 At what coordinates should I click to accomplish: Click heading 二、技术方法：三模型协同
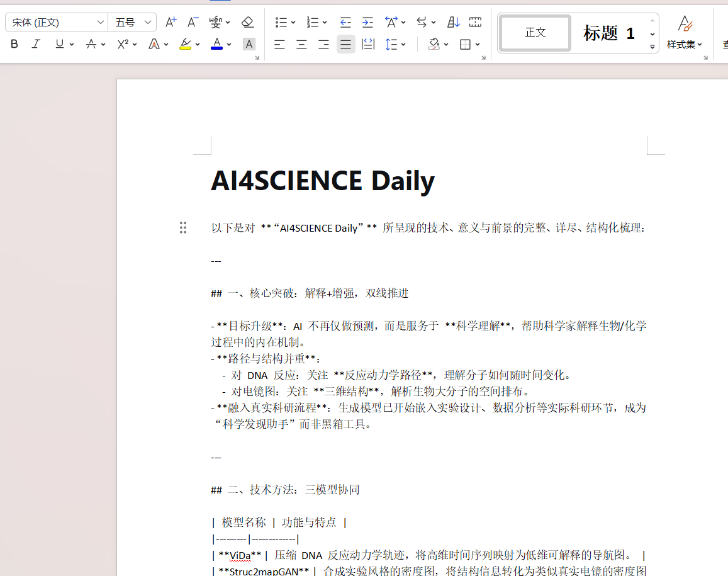(285, 490)
